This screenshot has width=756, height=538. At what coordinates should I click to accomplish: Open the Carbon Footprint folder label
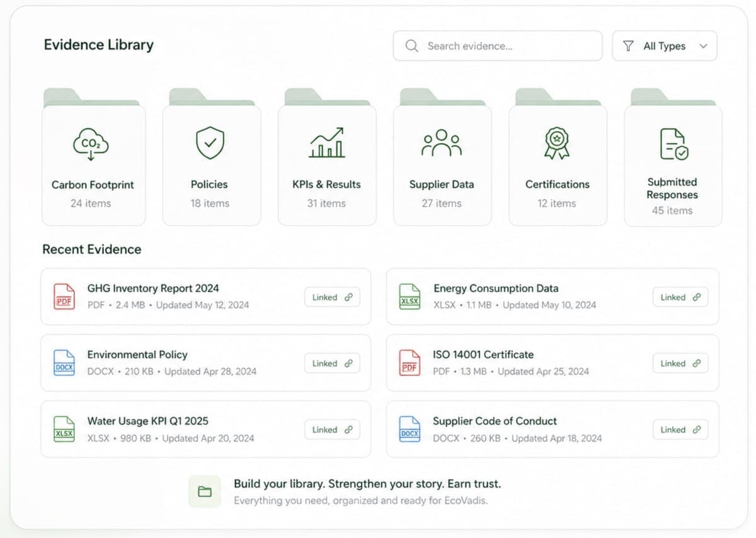tap(93, 185)
